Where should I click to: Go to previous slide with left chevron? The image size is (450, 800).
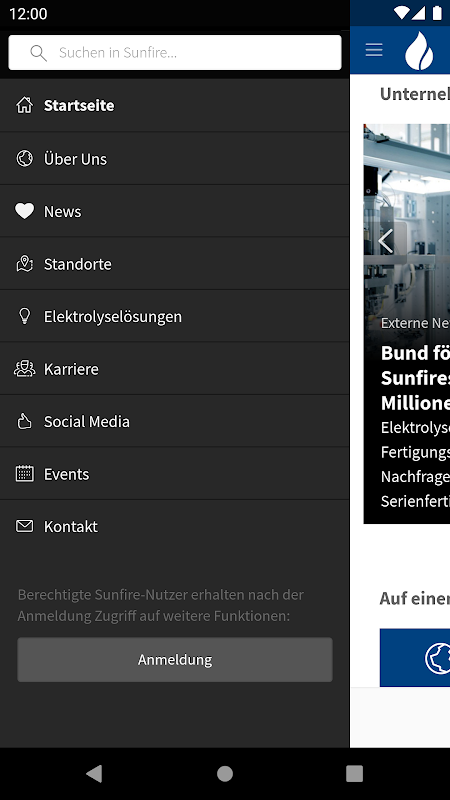pos(386,241)
